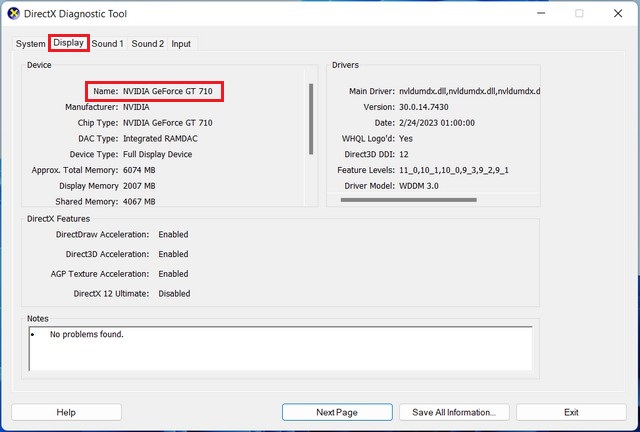Open the Sound 1 tab
The image size is (640, 432).
108,44
